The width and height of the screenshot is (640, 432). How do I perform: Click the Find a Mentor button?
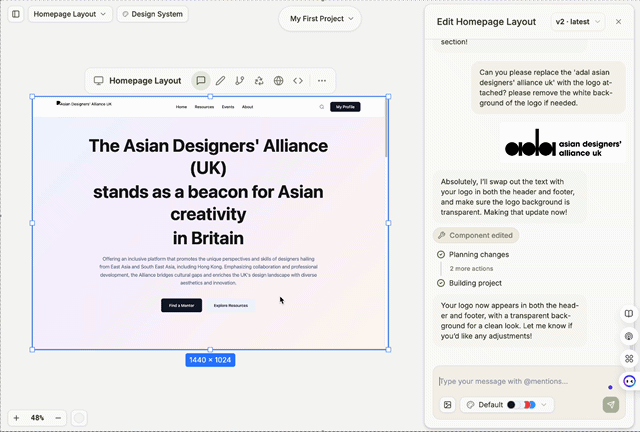pos(181,305)
